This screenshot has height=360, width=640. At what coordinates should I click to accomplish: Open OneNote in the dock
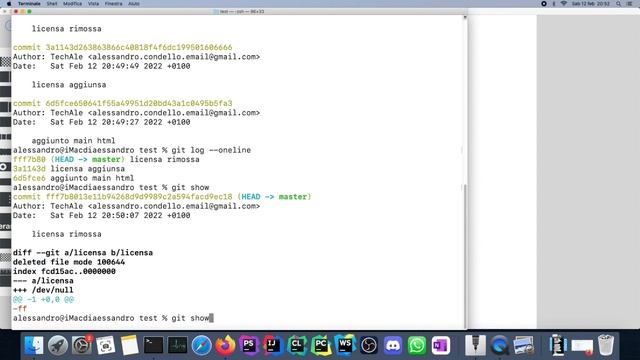440,345
